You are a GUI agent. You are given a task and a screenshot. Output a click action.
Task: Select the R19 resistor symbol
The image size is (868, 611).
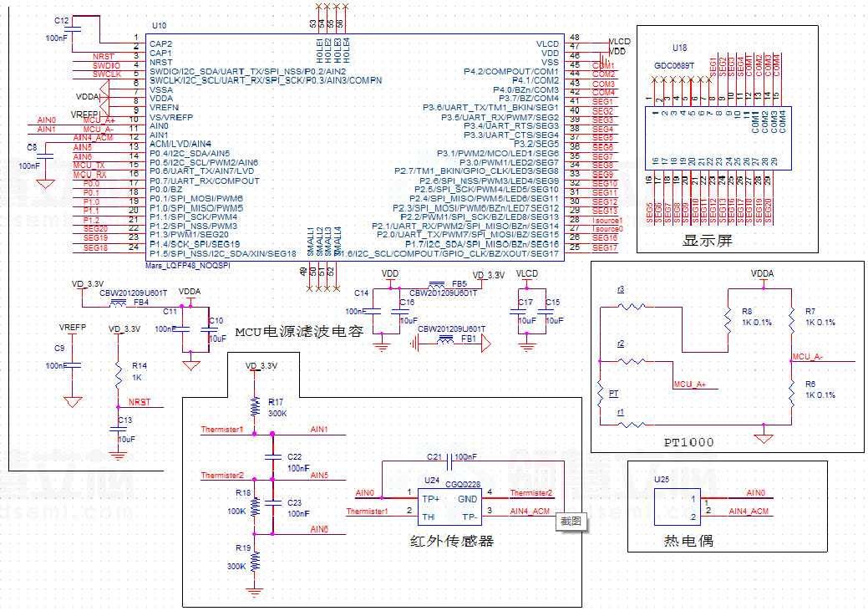[x=255, y=562]
